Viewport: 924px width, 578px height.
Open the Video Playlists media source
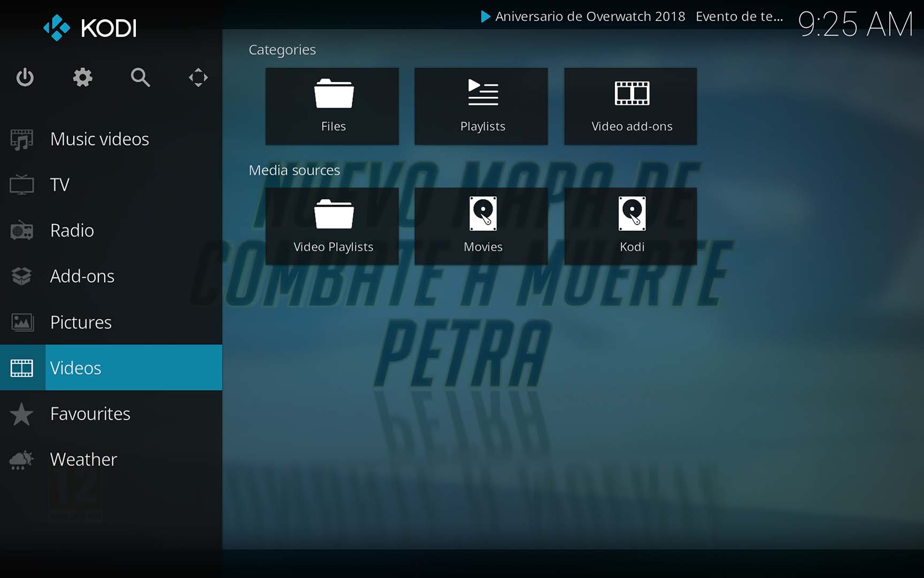pos(332,226)
